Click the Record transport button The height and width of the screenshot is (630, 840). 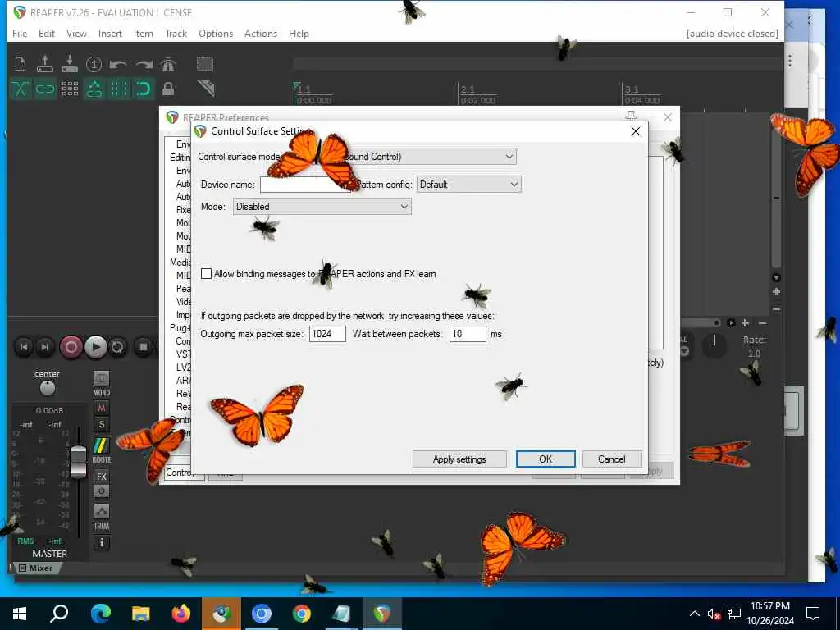(71, 347)
